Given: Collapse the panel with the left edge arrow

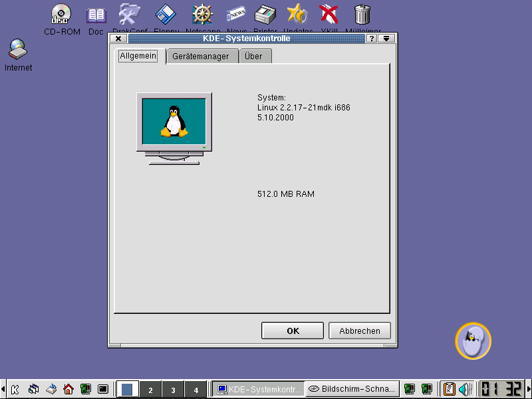Looking at the screenshot, I should (x=3, y=389).
